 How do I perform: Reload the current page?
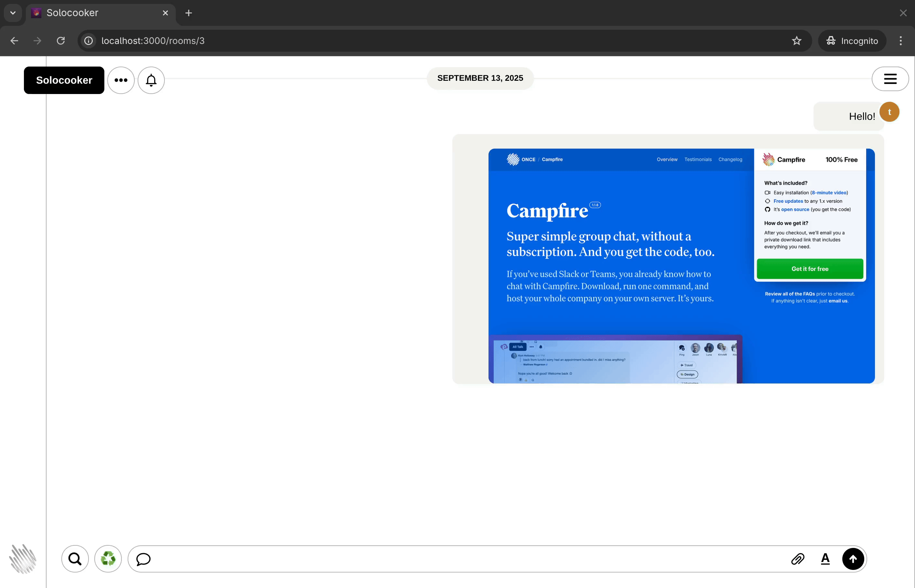click(x=60, y=40)
